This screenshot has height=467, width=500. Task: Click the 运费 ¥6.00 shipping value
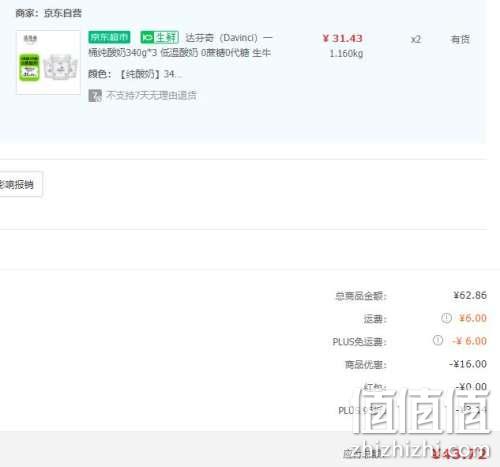pos(473,318)
